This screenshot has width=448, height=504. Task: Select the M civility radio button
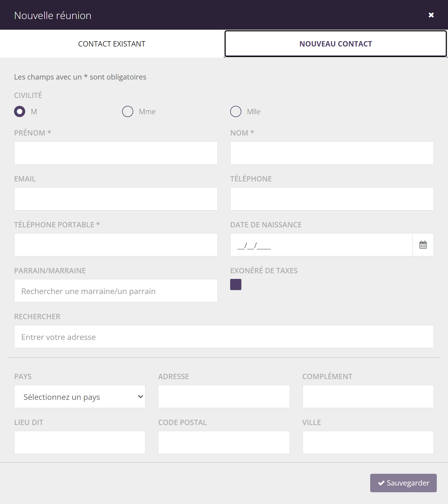point(20,111)
